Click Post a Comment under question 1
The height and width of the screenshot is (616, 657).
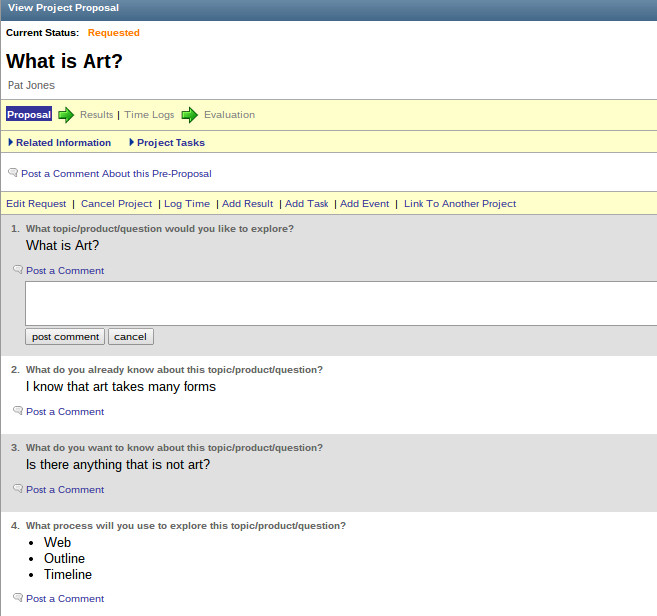[x=65, y=271]
